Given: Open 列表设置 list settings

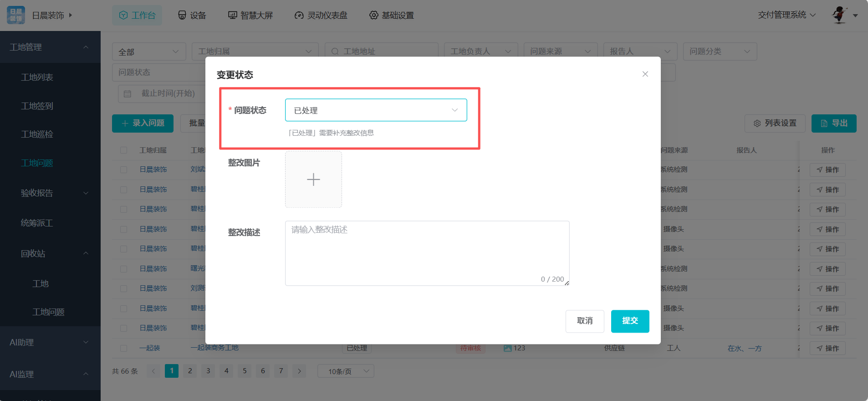Looking at the screenshot, I should pyautogui.click(x=775, y=123).
